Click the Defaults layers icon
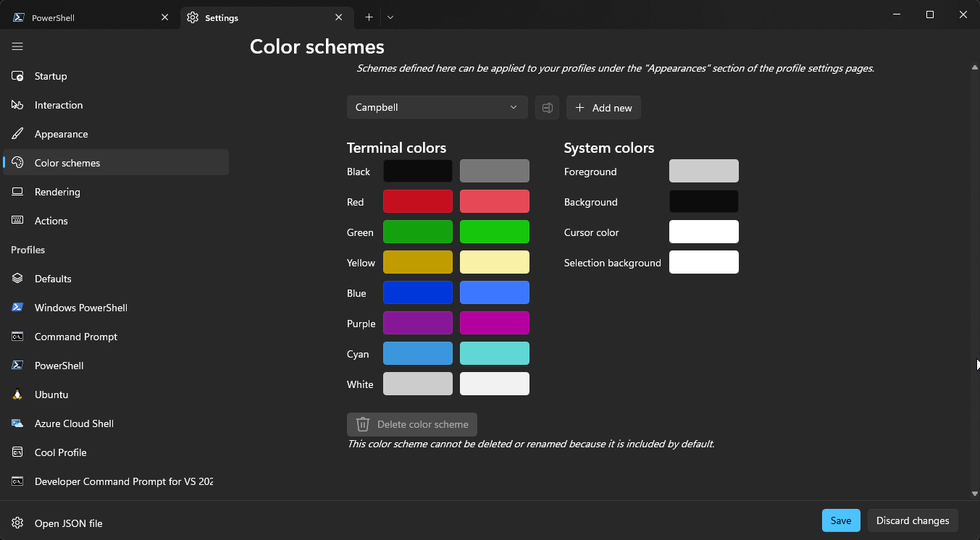This screenshot has height=540, width=980. click(18, 279)
